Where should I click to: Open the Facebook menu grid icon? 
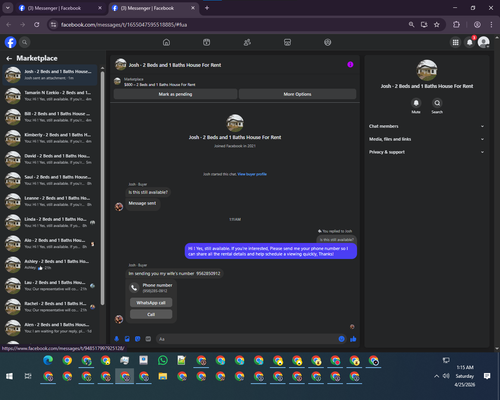[x=455, y=42]
